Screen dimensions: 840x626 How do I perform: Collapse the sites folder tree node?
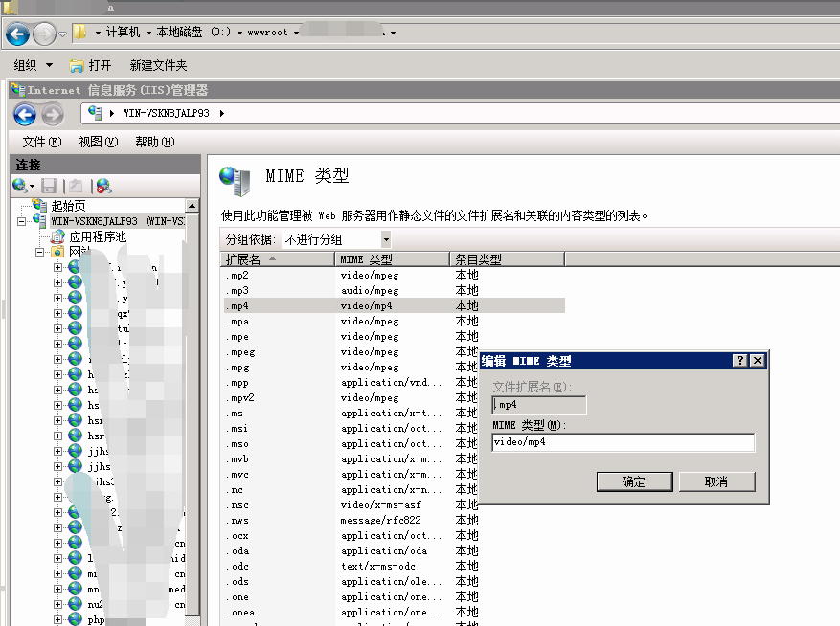(x=40, y=253)
